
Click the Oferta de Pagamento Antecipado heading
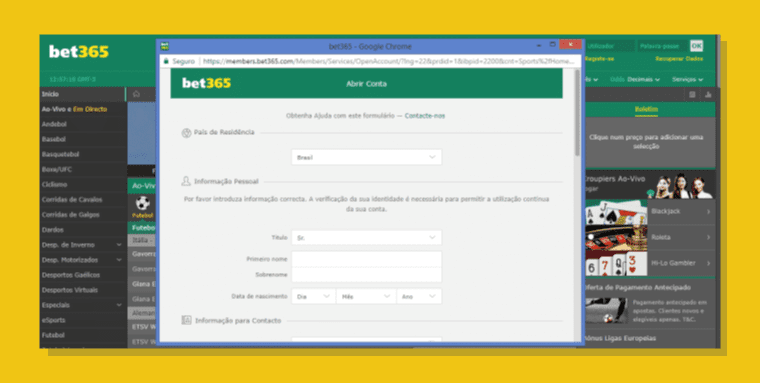click(x=637, y=287)
